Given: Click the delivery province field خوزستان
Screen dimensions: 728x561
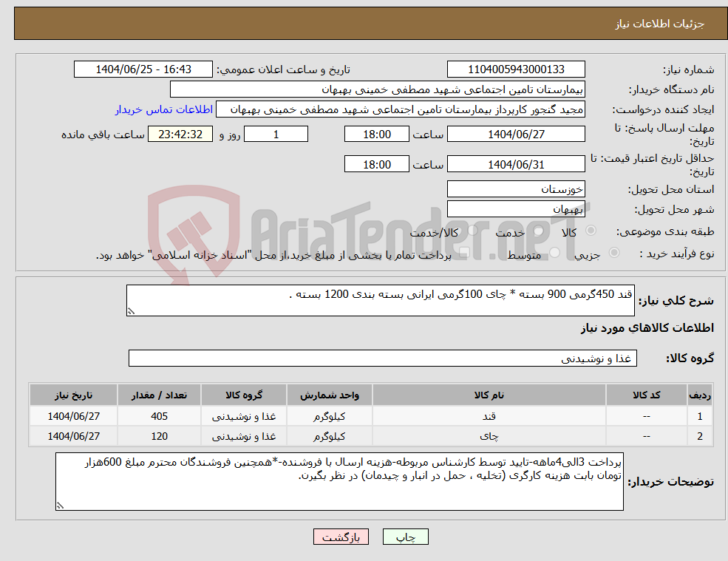Looking at the screenshot, I should click(516, 189).
